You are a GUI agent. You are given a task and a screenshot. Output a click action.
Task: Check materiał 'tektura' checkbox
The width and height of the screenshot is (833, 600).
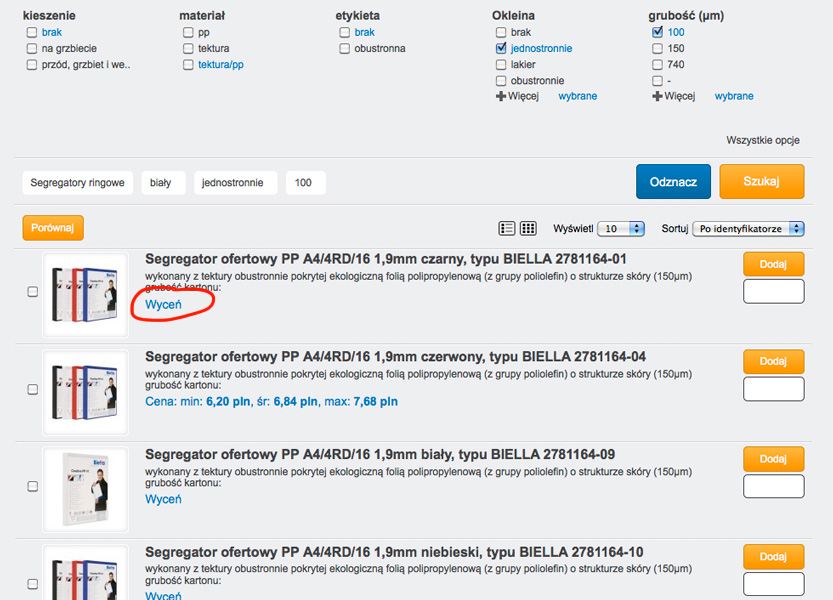point(188,49)
